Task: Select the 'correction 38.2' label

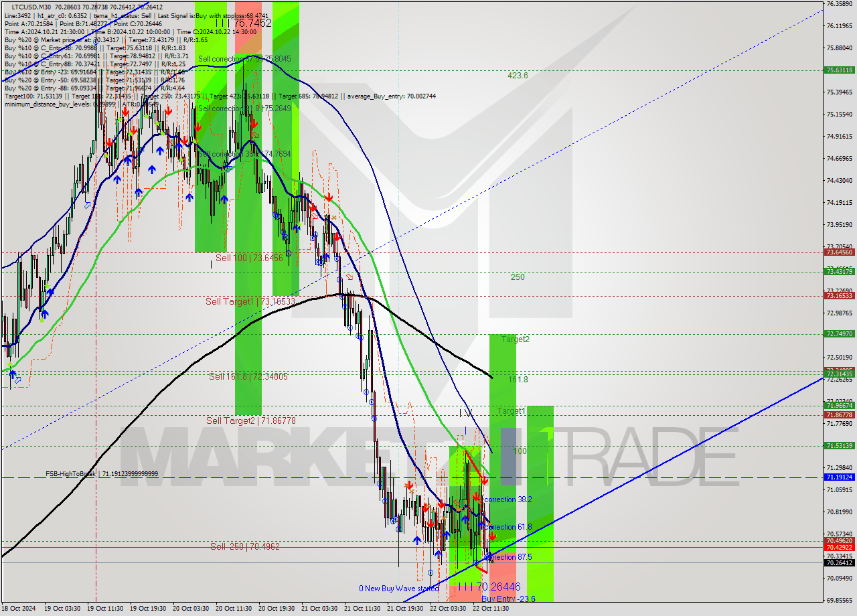Action: coord(508,499)
